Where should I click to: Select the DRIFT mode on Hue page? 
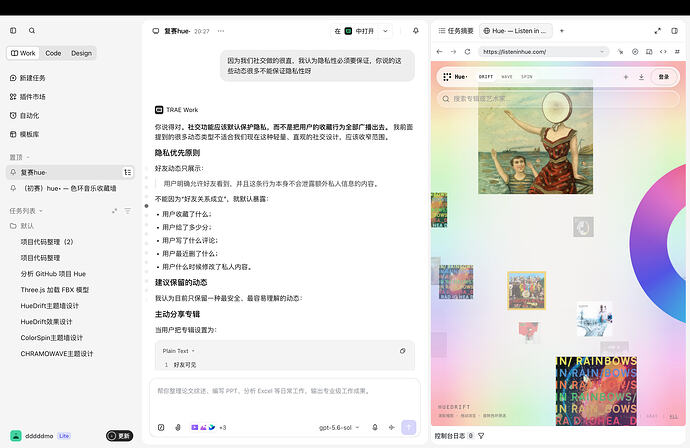click(486, 77)
